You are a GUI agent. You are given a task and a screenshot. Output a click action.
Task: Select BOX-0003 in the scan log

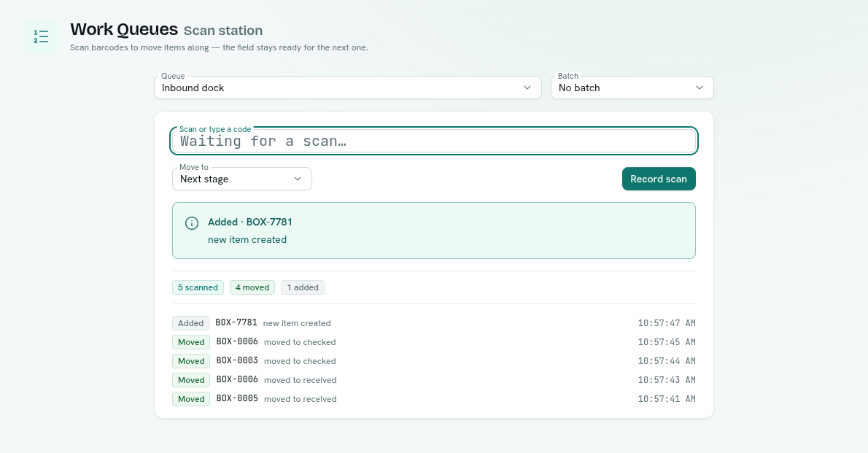(x=237, y=360)
